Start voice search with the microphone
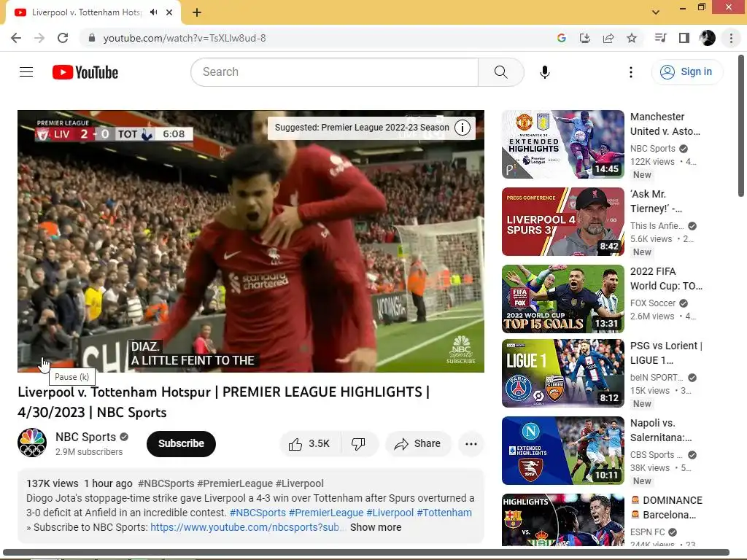 click(x=544, y=72)
